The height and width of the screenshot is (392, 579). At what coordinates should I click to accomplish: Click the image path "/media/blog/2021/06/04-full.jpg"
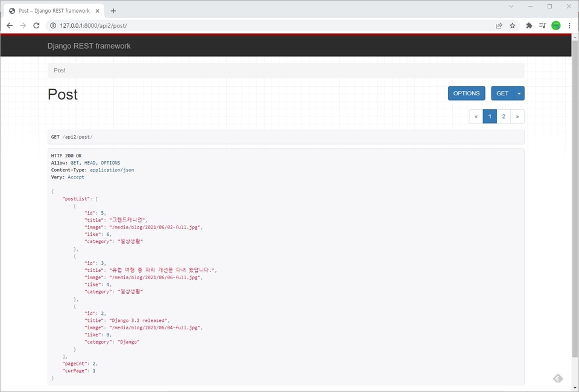click(155, 327)
